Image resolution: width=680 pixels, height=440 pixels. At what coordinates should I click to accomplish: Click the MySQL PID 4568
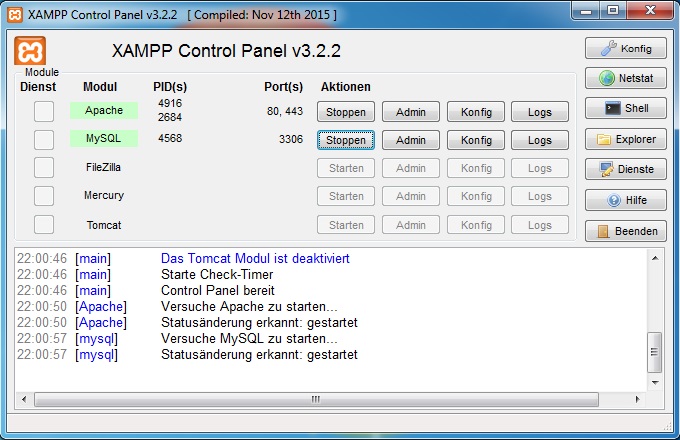pyautogui.click(x=170, y=138)
